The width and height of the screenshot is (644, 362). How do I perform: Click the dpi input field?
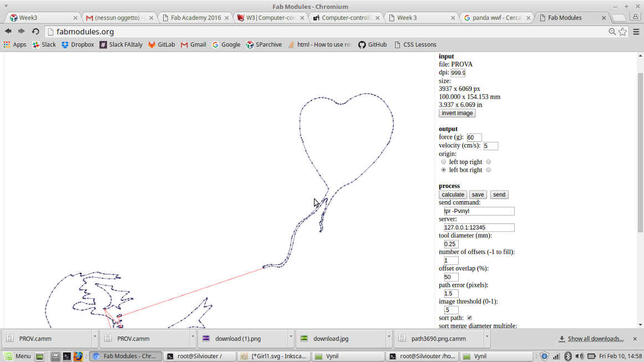458,73
